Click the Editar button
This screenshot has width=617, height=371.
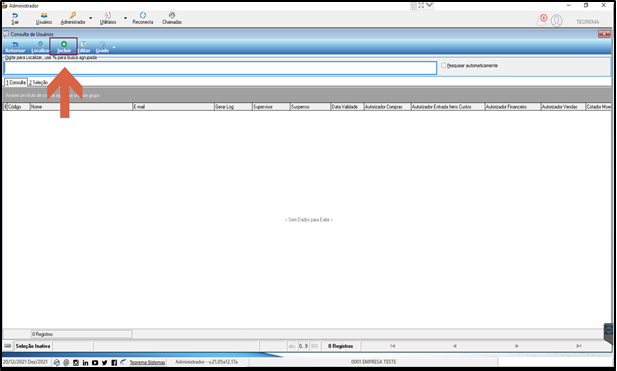84,47
